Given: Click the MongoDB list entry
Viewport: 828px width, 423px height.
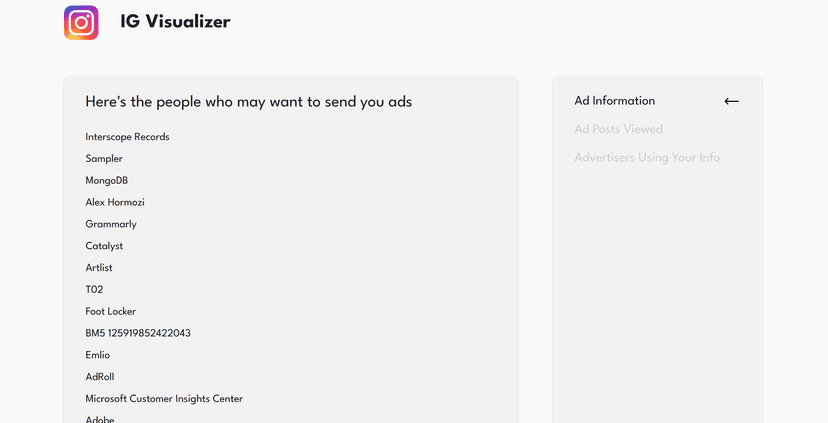Looking at the screenshot, I should [107, 181].
